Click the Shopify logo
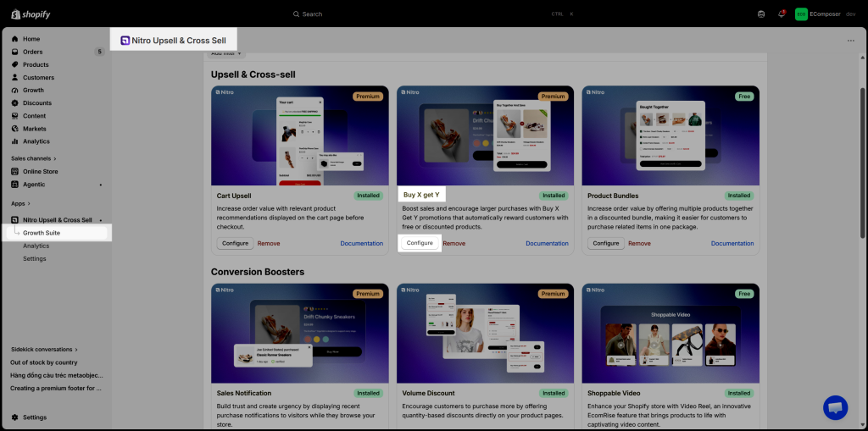The width and height of the screenshot is (868, 431). [31, 14]
